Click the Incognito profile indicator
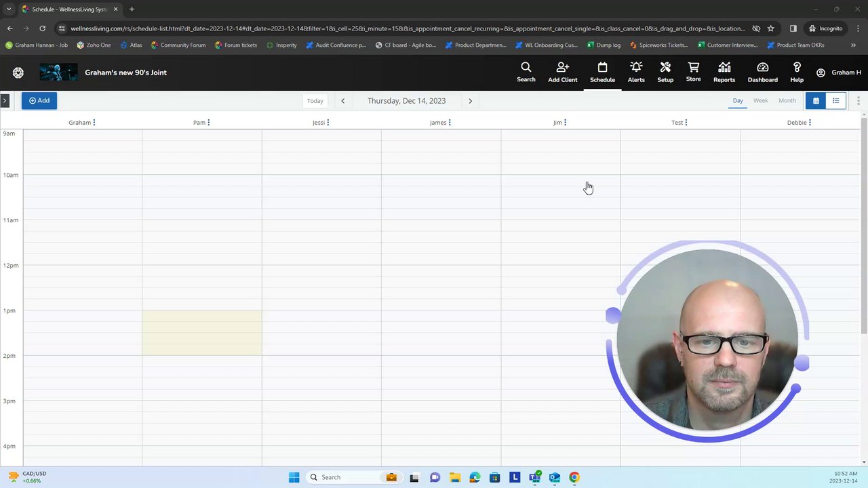868x488 pixels. [x=825, y=28]
